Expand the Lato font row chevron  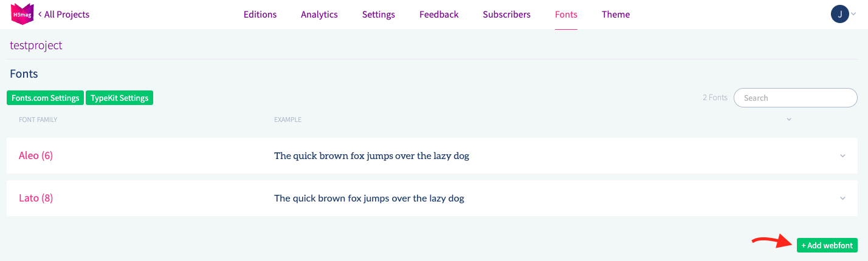(842, 198)
